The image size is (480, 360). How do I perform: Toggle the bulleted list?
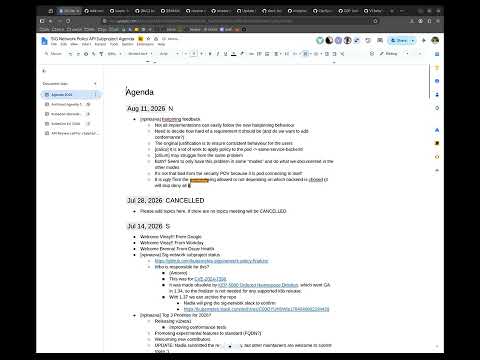304,54
